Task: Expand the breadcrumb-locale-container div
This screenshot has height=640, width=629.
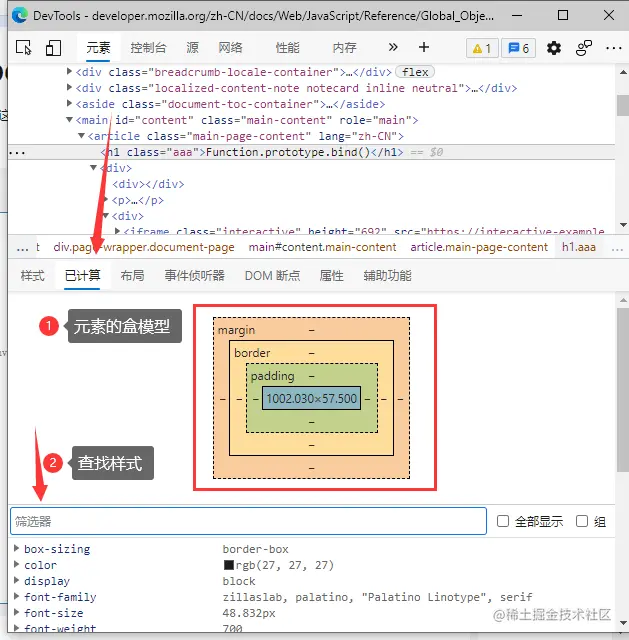Action: click(x=69, y=71)
